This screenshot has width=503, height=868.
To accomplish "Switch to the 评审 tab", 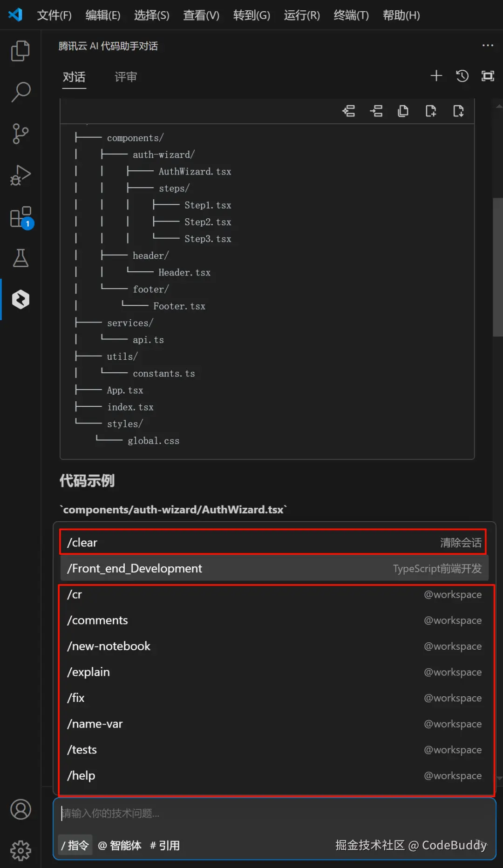I will point(126,77).
